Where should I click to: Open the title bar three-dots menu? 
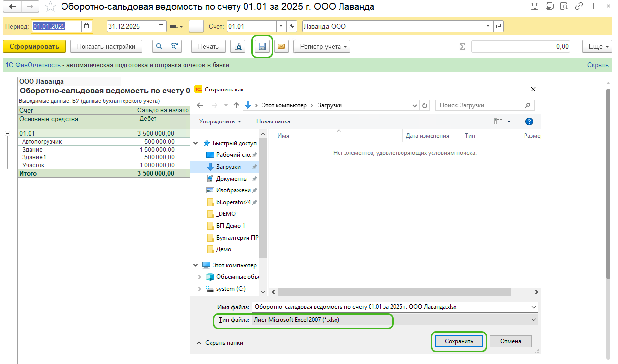click(593, 7)
